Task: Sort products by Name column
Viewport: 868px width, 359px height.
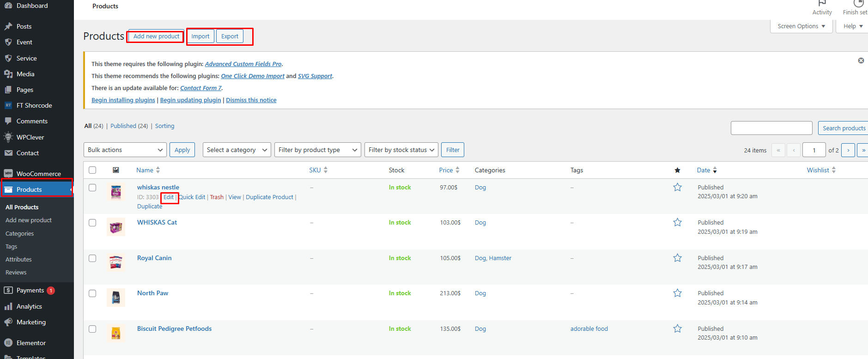Action: point(148,170)
